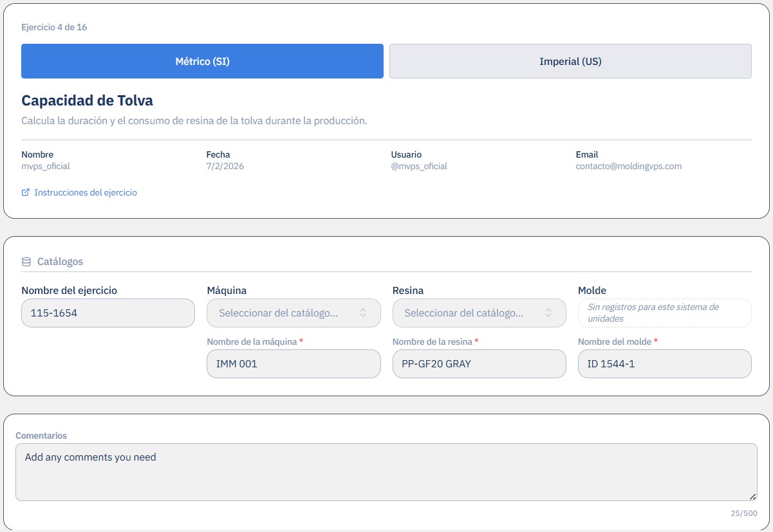The height and width of the screenshot is (532, 773).
Task: Edit Nombre de la resina field PP-GF20 GRAY
Action: (479, 363)
